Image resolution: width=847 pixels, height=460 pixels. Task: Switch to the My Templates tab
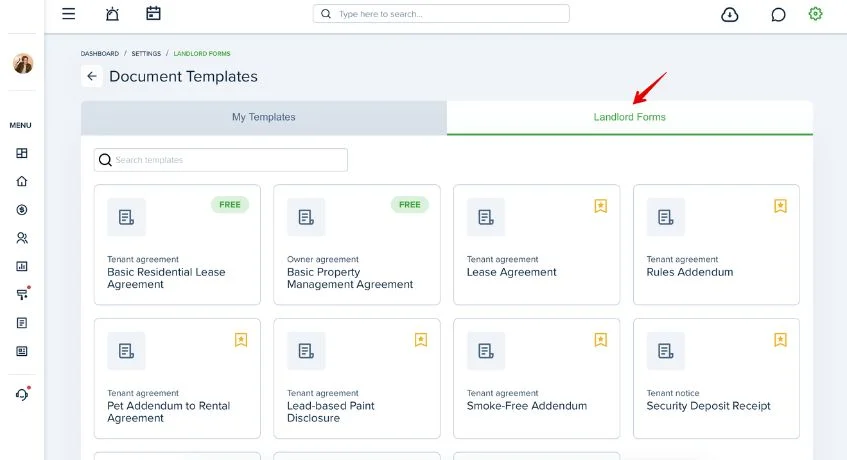point(264,117)
